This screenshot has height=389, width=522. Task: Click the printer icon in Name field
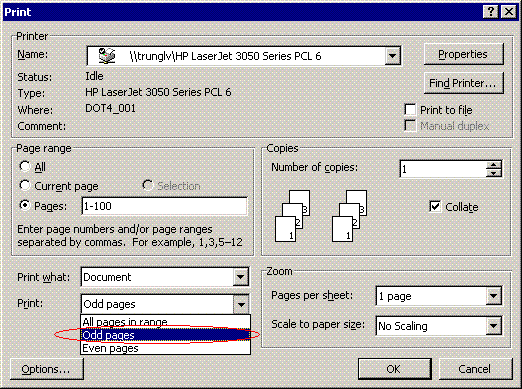pos(107,56)
